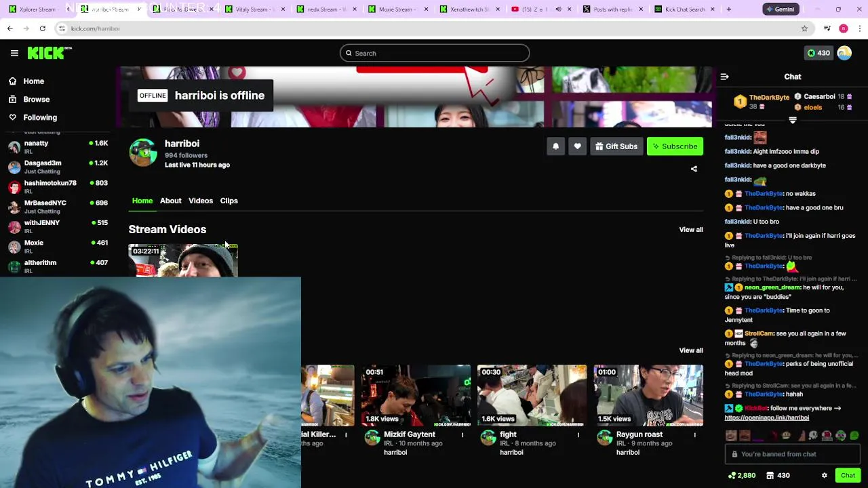This screenshot has width=868, height=488.
Task: Open the fight clip thumbnail
Action: click(532, 396)
